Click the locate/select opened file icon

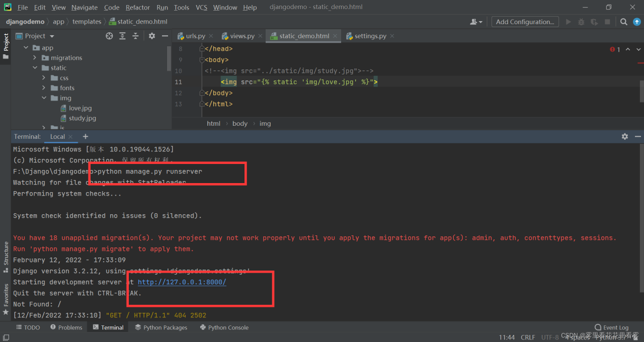coord(109,36)
